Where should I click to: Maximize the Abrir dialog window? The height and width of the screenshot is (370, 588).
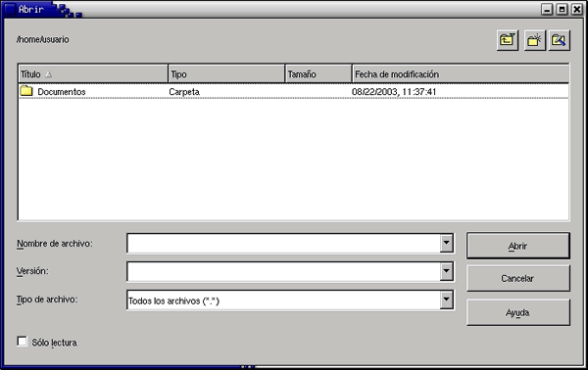pos(562,10)
